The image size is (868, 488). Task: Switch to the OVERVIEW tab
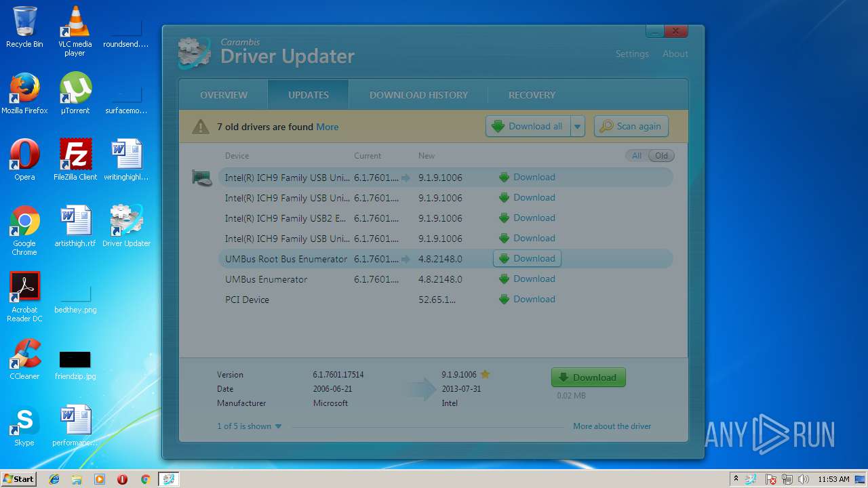224,95
